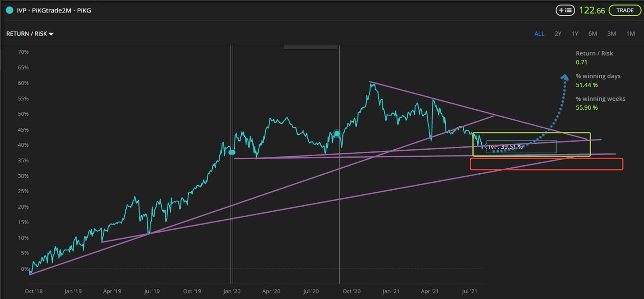
Task: Select the ALL time range
Action: 539,34
